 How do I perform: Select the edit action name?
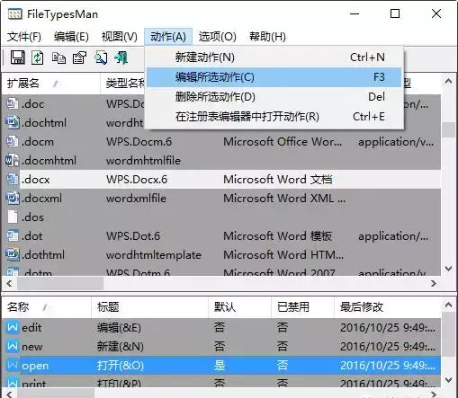coord(32,327)
